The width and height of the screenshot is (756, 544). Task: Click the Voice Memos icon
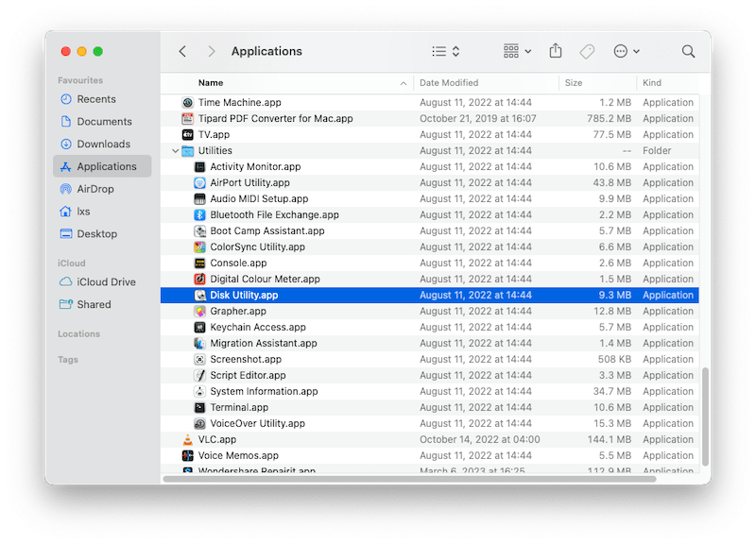[x=187, y=455]
